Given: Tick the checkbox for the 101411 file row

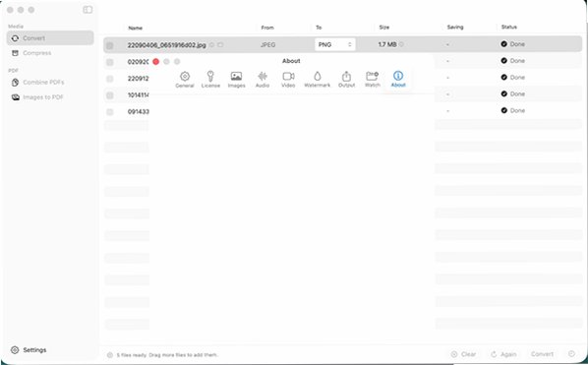Looking at the screenshot, I should tap(110, 95).
